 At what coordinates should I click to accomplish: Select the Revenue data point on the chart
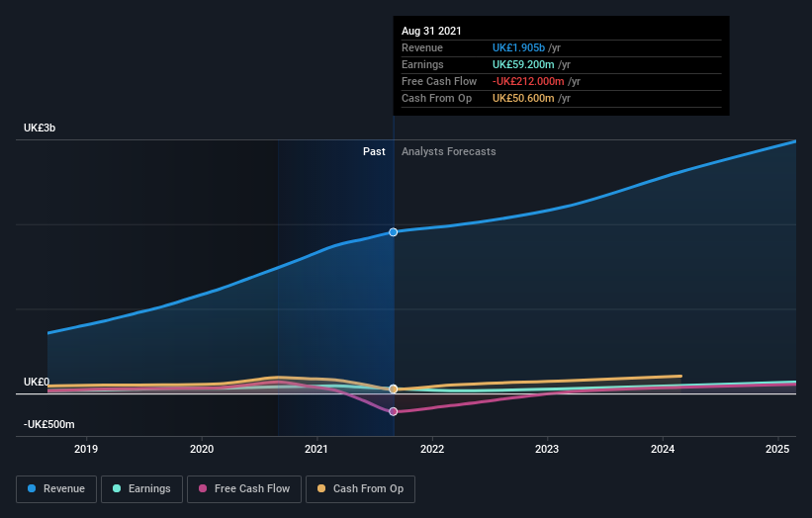[393, 232]
